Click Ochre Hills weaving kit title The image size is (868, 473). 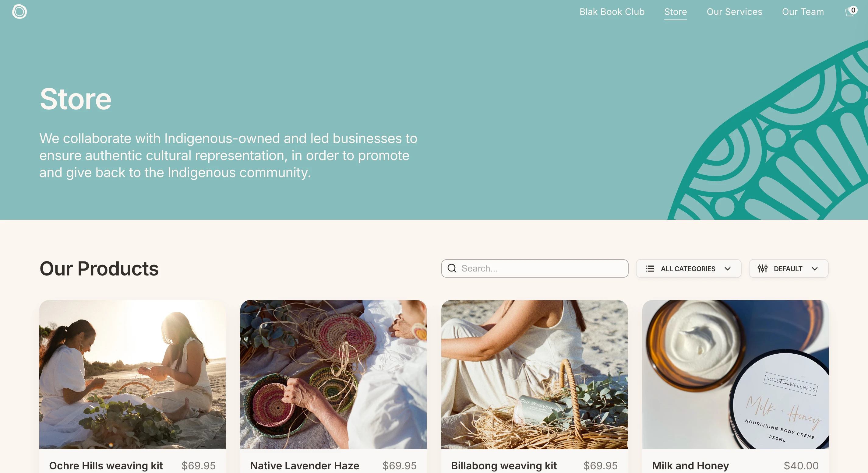click(106, 466)
